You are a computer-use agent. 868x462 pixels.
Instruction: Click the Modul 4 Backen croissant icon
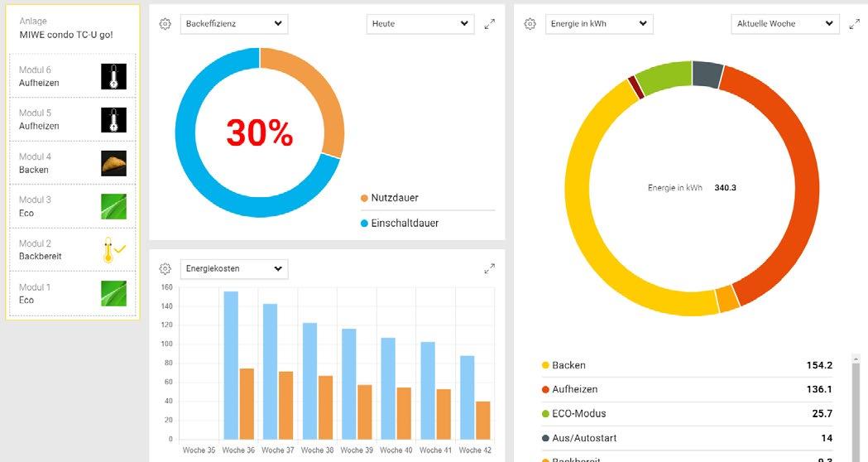(113, 163)
